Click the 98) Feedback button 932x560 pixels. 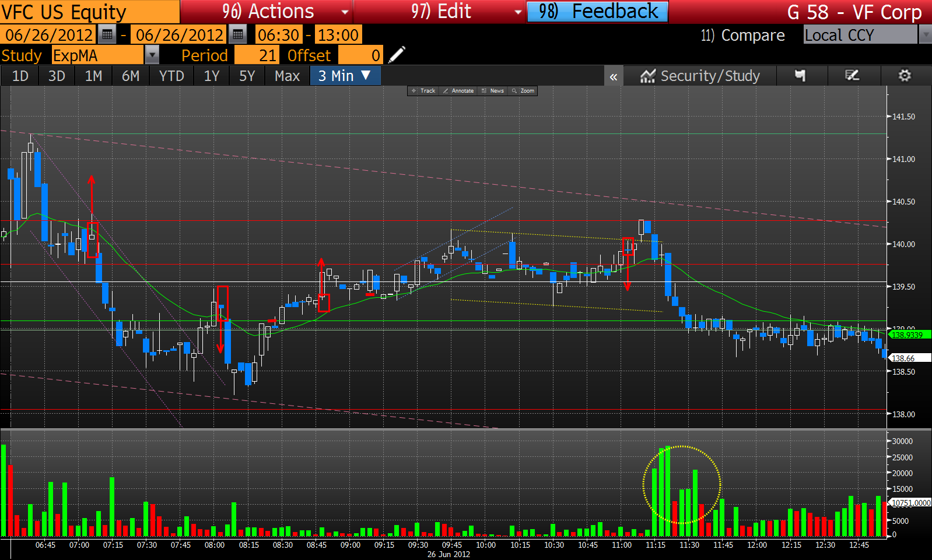click(x=598, y=12)
